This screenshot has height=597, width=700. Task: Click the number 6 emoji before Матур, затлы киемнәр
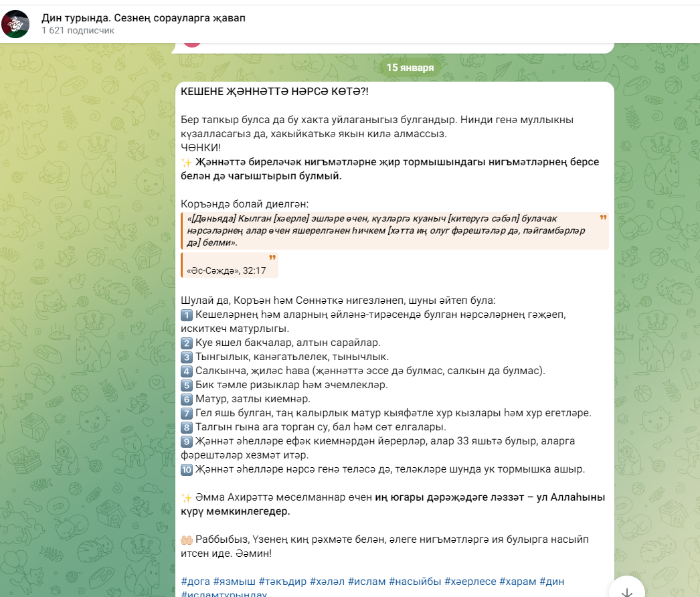[x=187, y=400]
